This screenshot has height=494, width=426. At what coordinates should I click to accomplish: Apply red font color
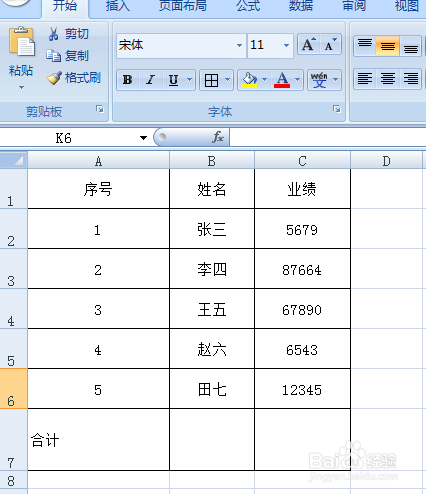click(x=282, y=80)
